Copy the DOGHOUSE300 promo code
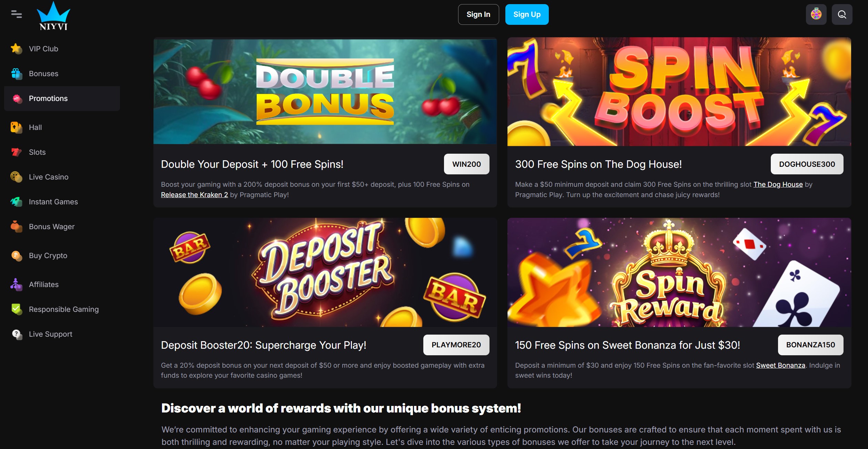 807,164
